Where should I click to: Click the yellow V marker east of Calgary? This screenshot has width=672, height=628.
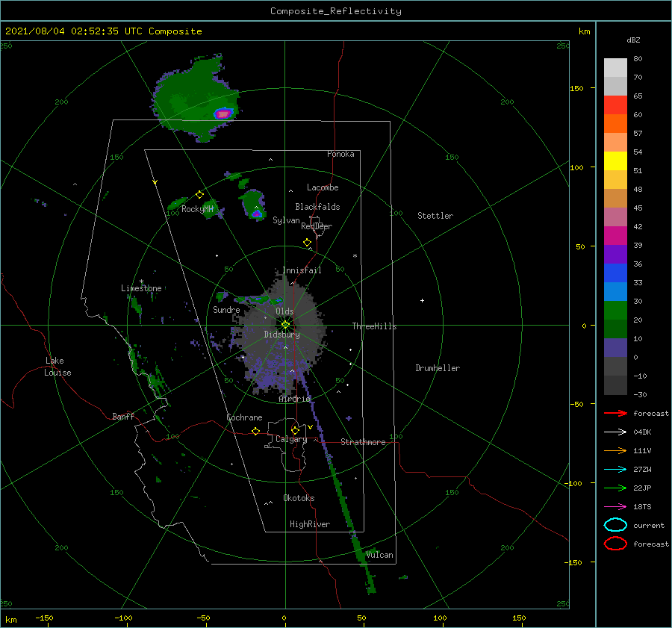point(310,427)
